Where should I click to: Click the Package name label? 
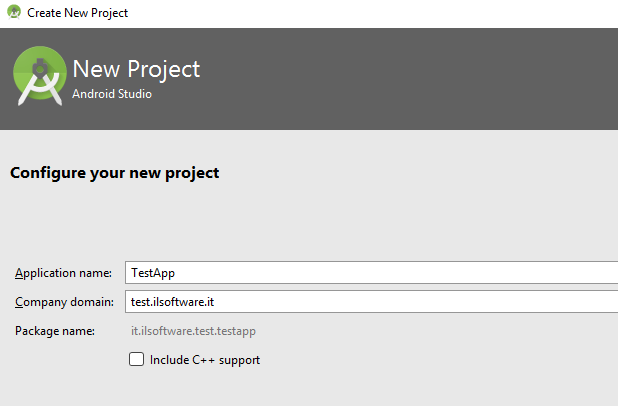click(55, 331)
